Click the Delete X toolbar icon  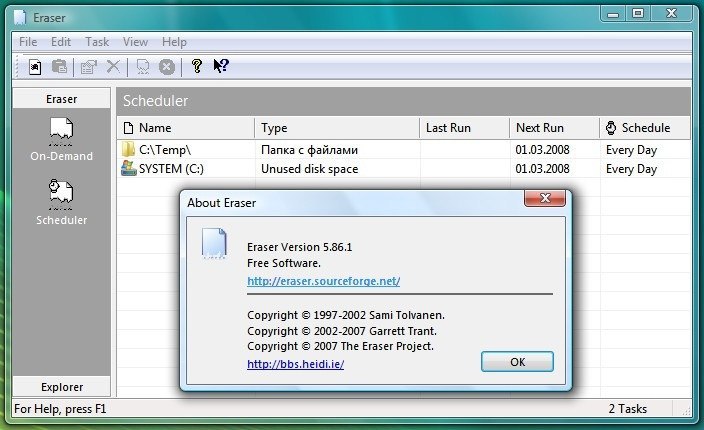113,66
